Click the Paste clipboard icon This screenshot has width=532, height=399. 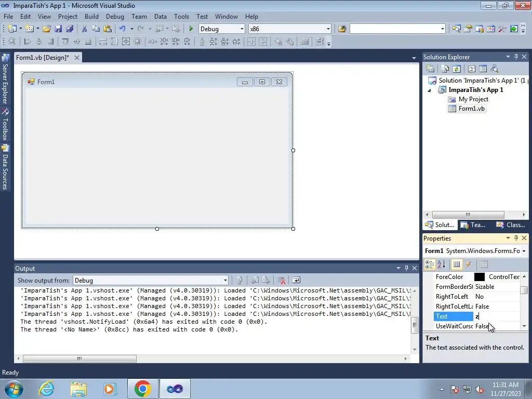[108, 29]
